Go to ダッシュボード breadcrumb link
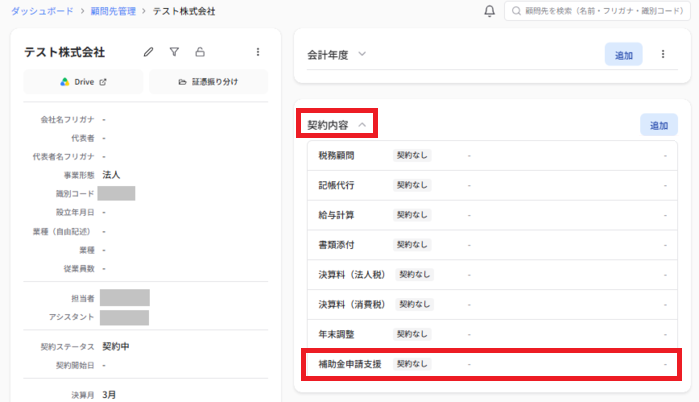Viewport: 699px width, 402px height. [x=42, y=11]
